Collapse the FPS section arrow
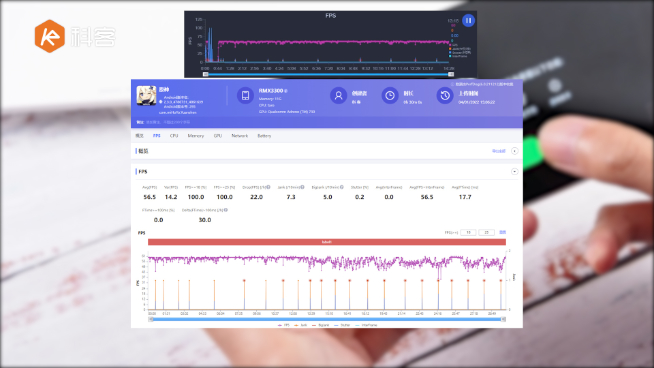654x368 pixels. (x=514, y=171)
